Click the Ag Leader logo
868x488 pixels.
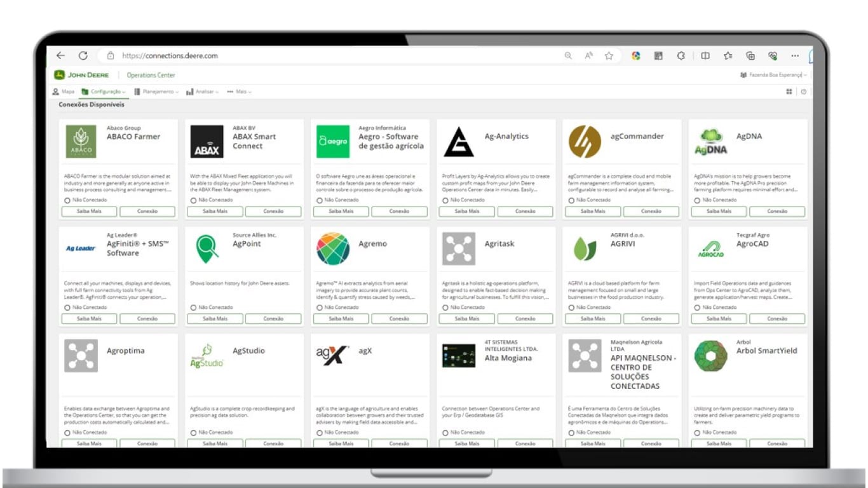[81, 248]
